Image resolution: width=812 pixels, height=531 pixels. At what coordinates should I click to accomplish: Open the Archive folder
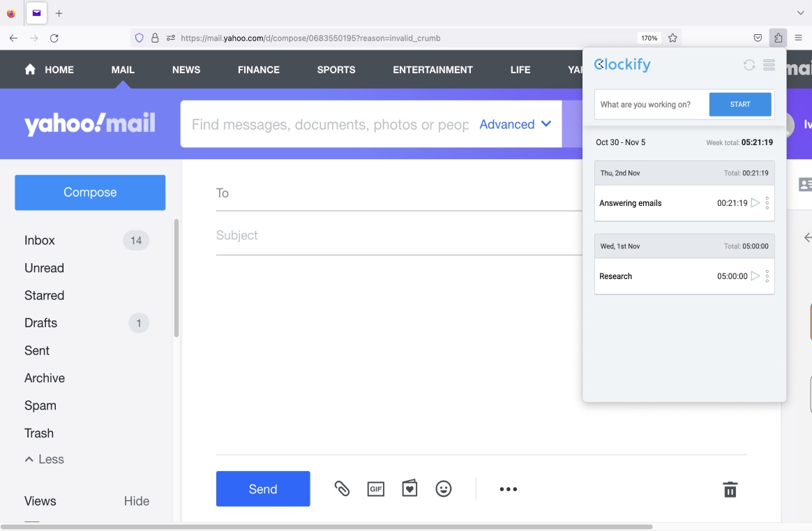[x=45, y=378]
